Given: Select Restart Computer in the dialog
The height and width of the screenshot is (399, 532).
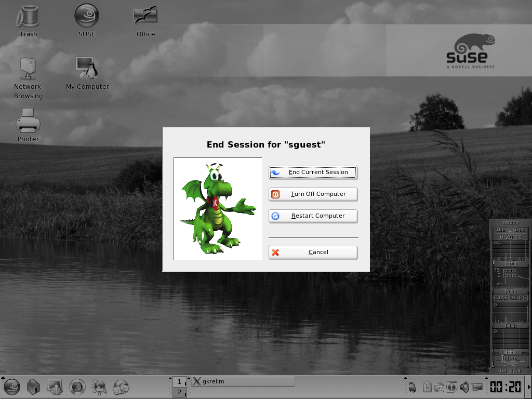Looking at the screenshot, I should coord(313,216).
